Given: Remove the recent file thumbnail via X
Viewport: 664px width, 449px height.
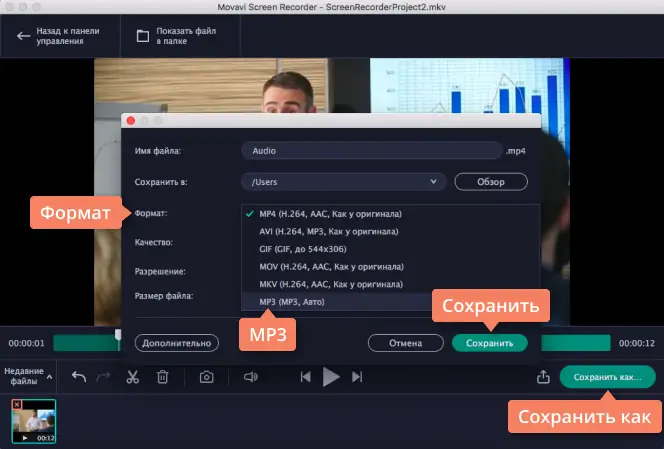Looking at the screenshot, I should pyautogui.click(x=17, y=404).
